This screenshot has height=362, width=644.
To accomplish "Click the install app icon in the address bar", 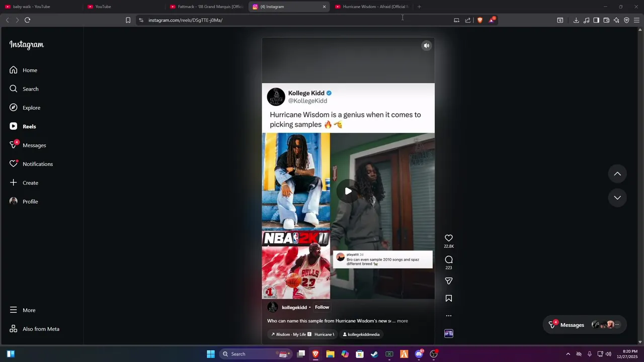I will tap(456, 20).
